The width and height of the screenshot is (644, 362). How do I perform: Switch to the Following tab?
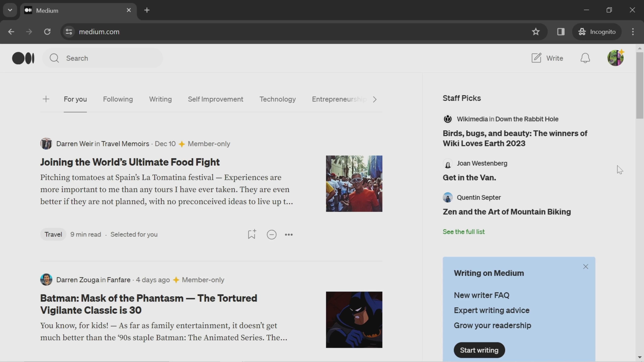118,99
